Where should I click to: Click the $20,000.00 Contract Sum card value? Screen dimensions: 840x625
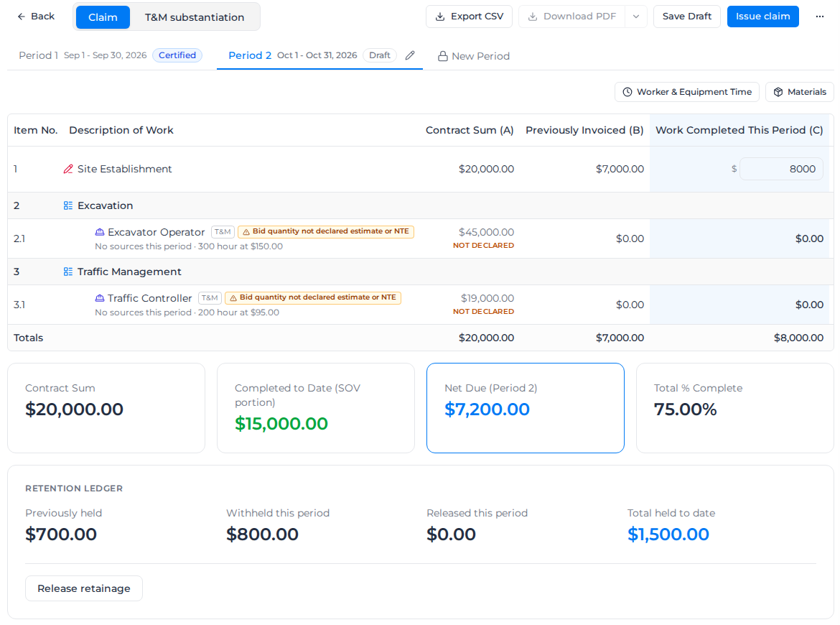click(75, 409)
